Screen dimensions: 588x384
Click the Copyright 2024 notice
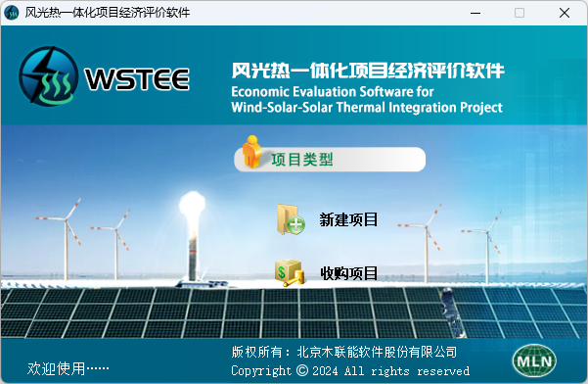(x=350, y=371)
